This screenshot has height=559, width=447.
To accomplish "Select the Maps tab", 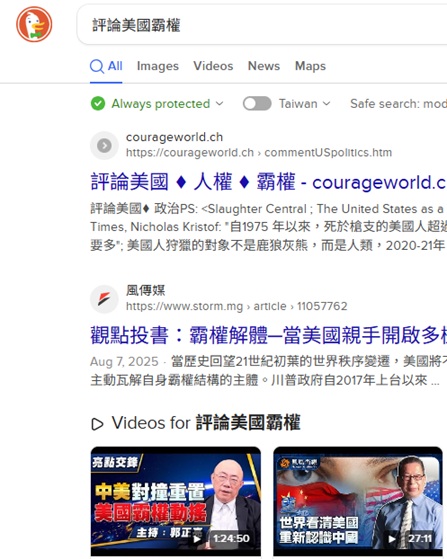I will pos(310,66).
